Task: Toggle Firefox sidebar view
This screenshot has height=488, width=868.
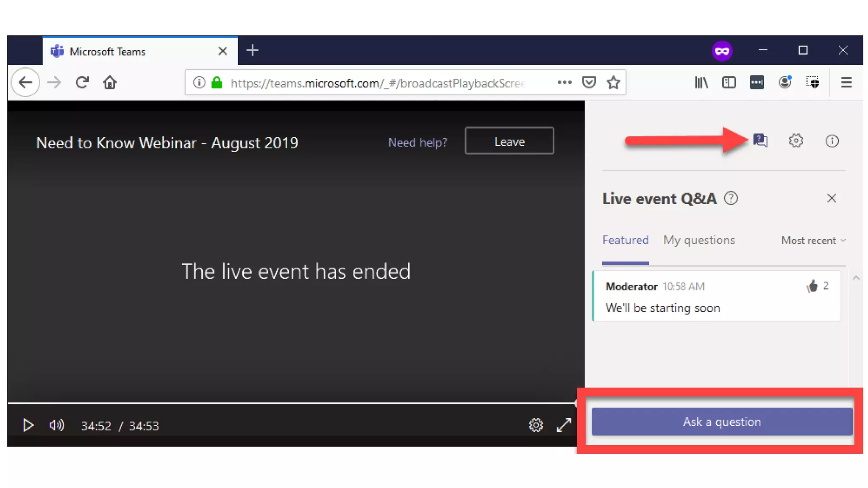Action: tap(729, 83)
